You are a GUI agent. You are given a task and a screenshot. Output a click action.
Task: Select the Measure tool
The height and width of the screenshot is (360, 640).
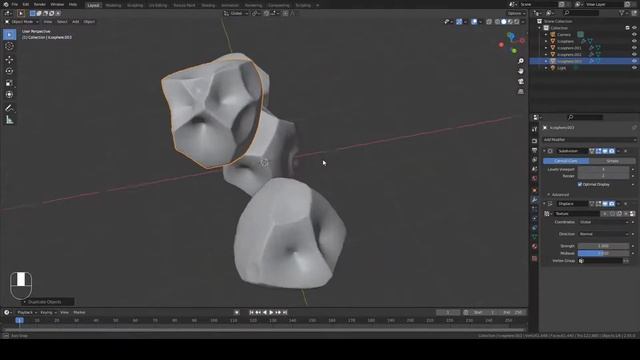point(9,120)
